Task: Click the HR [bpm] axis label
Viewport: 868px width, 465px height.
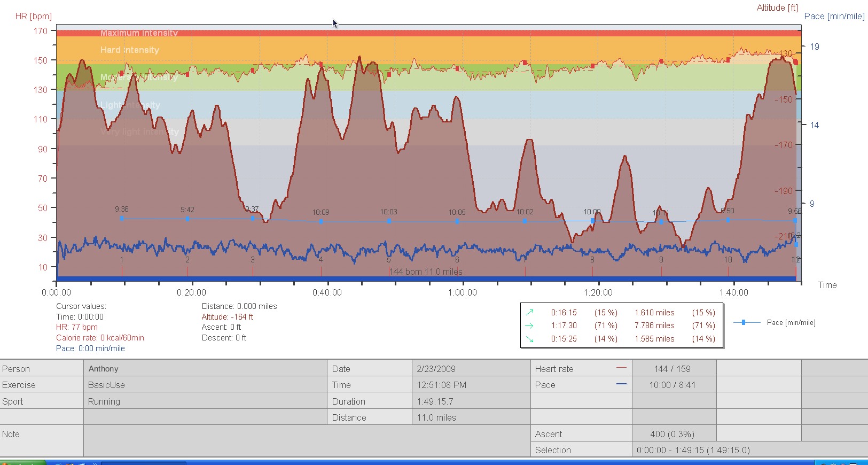Action: click(x=34, y=16)
